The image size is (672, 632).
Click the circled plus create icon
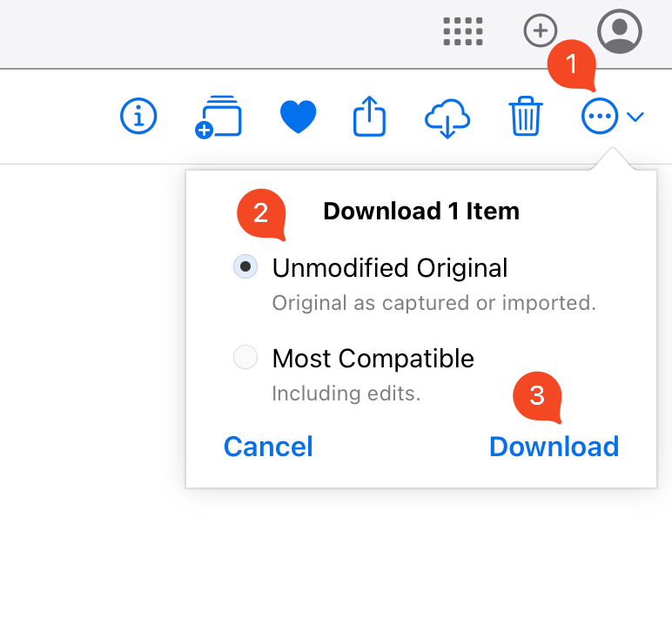pos(540,31)
